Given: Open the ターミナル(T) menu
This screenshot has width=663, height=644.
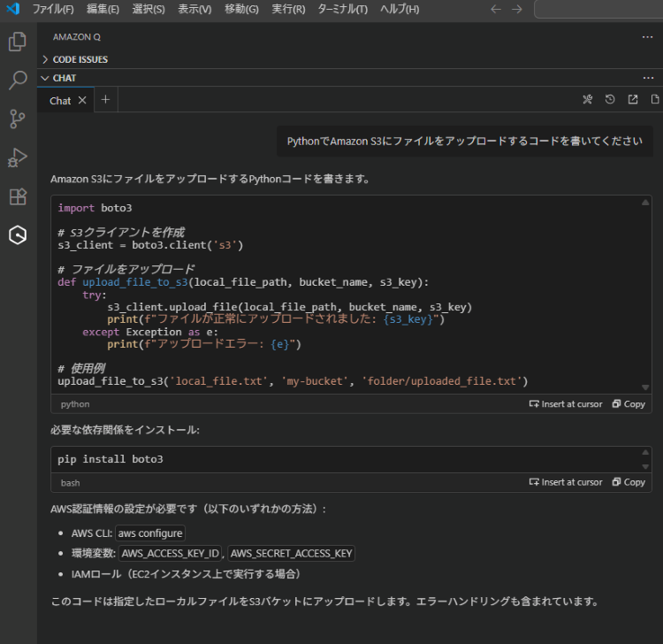Looking at the screenshot, I should 342,9.
